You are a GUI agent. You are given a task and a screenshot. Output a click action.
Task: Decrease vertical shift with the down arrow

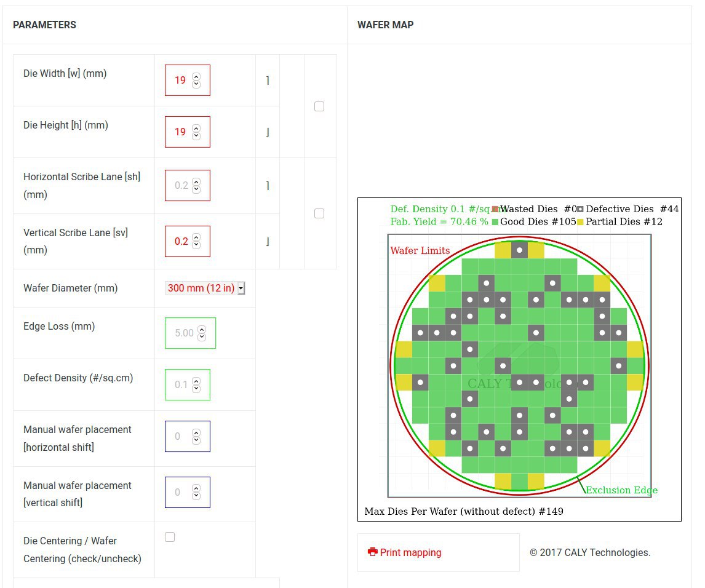click(196, 496)
